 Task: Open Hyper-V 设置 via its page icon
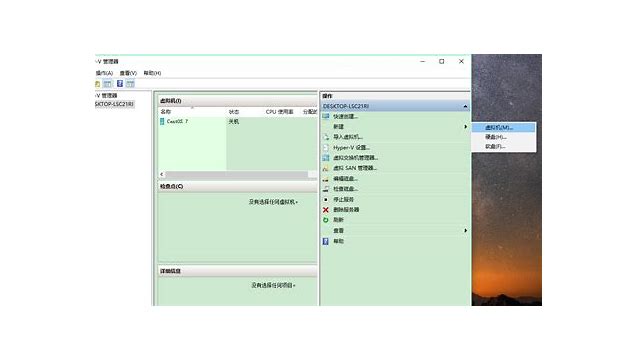tap(326, 148)
